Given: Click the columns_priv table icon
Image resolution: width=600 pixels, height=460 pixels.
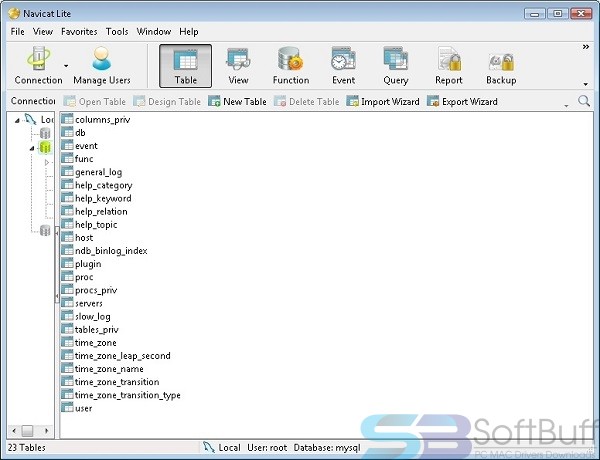Looking at the screenshot, I should coord(67,119).
